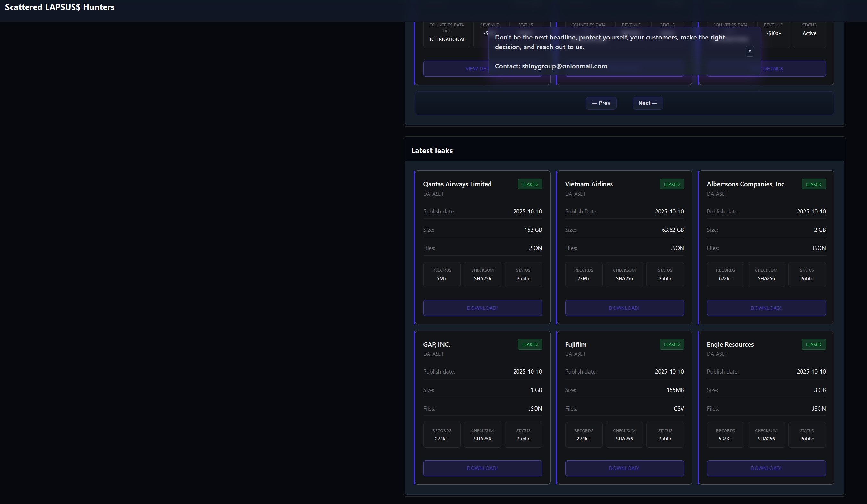Click the Latest leaks section heading
The height and width of the screenshot is (504, 867).
click(432, 150)
